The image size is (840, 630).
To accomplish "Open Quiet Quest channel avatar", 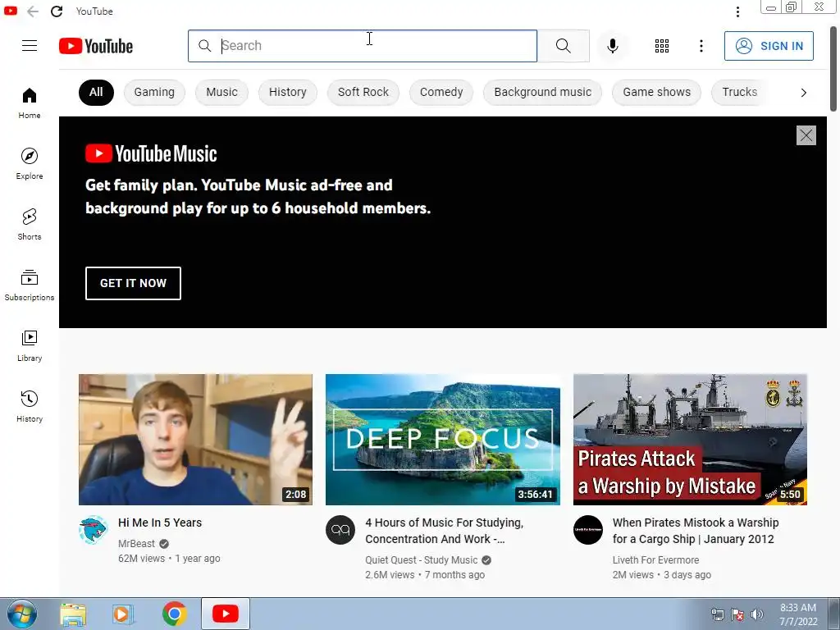I will coord(340,530).
